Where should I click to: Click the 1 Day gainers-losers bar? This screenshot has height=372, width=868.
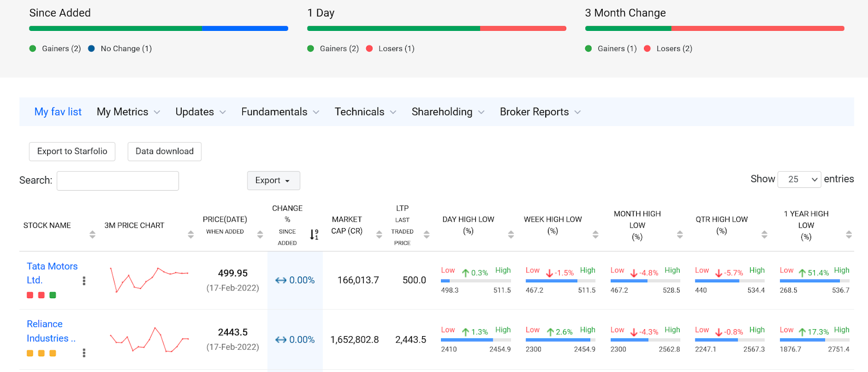pyautogui.click(x=437, y=28)
